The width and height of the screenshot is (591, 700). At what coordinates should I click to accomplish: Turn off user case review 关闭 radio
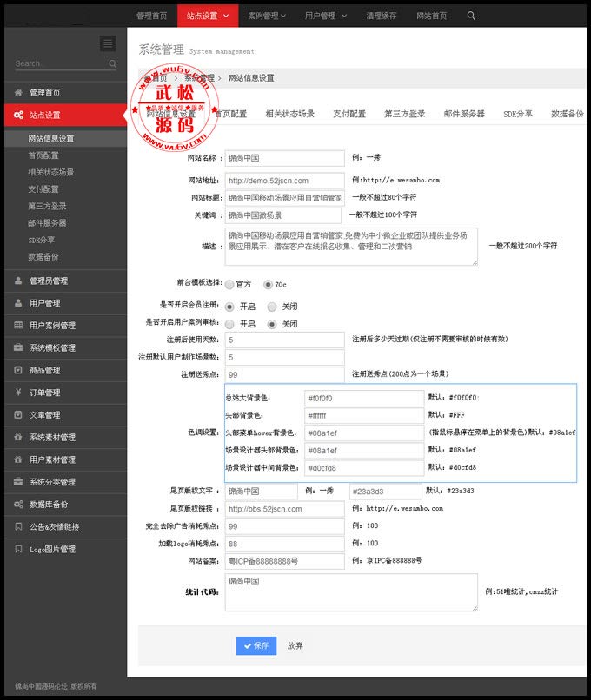click(x=272, y=324)
